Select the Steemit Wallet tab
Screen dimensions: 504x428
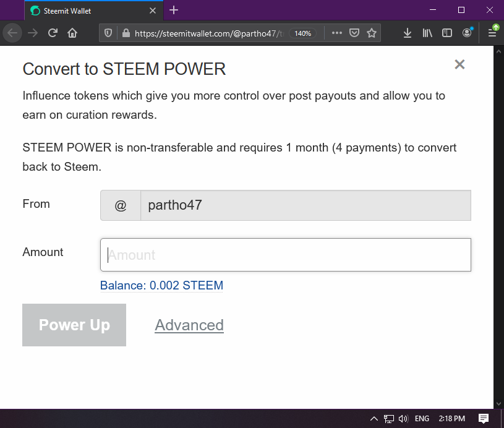point(94,11)
